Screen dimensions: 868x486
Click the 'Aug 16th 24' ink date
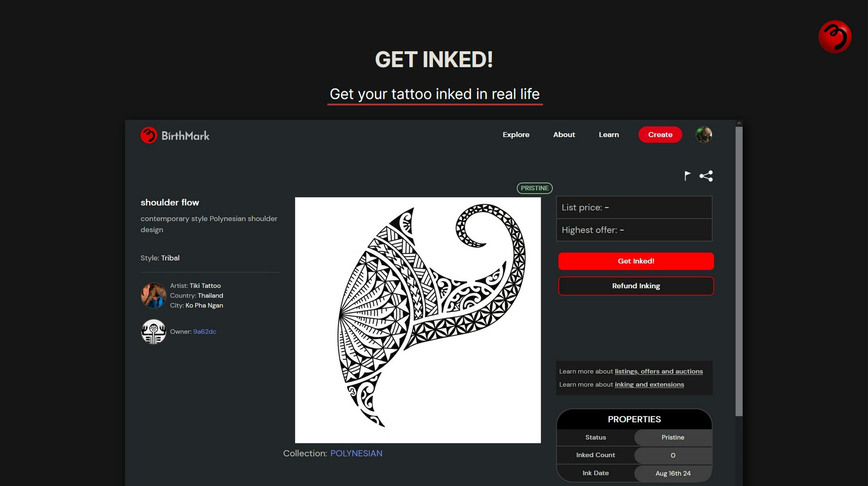672,473
